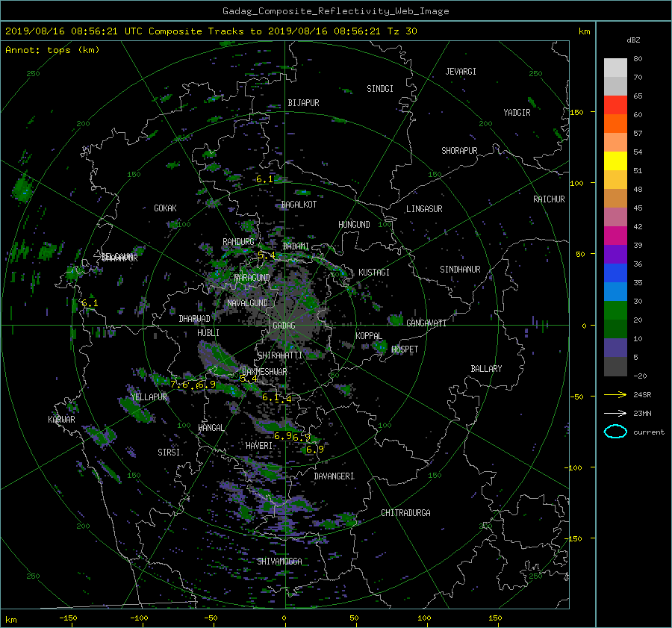Click the BIJAPUR city label

303,103
